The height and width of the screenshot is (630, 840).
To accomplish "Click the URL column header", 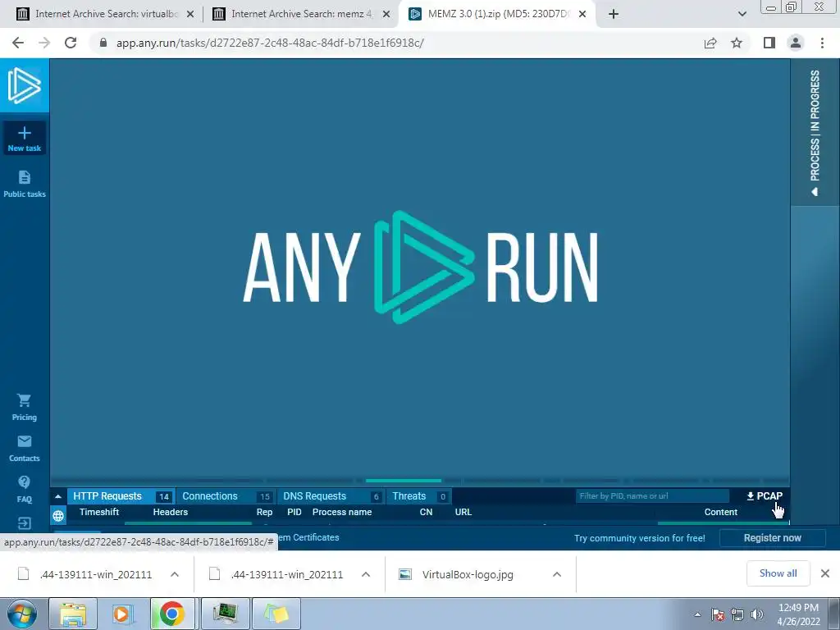I will (463, 512).
